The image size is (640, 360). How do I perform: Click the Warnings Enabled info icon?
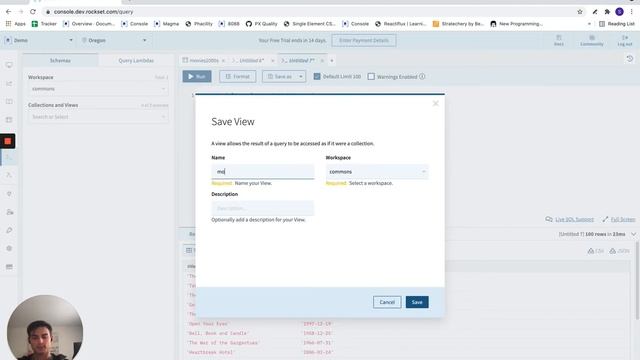422,76
